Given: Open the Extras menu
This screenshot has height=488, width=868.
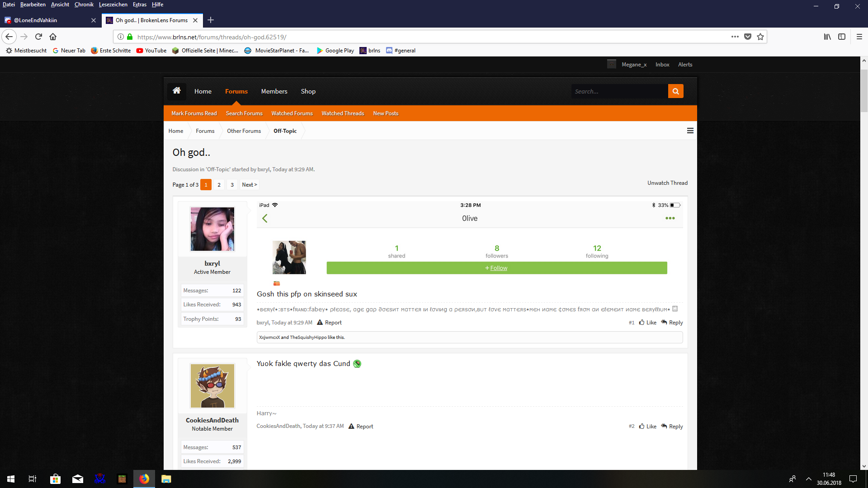Looking at the screenshot, I should point(140,5).
